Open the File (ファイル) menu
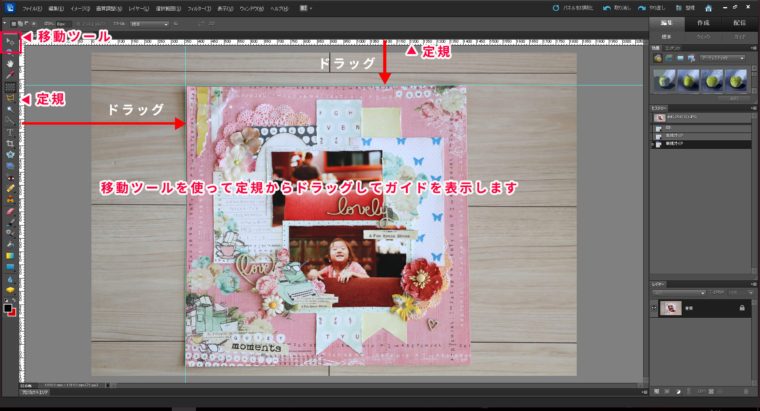The width and height of the screenshot is (760, 411). [x=33, y=8]
